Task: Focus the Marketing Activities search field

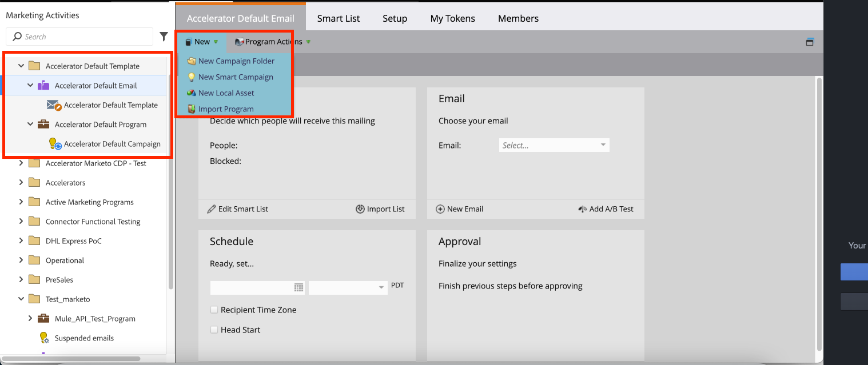Action: click(79, 37)
